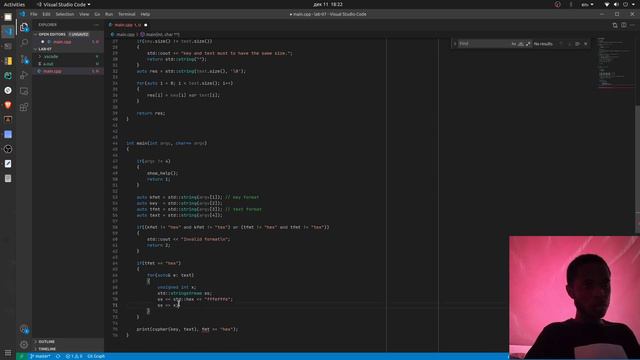Click the master branch status bar item
640x360 pixels.
(x=40, y=356)
